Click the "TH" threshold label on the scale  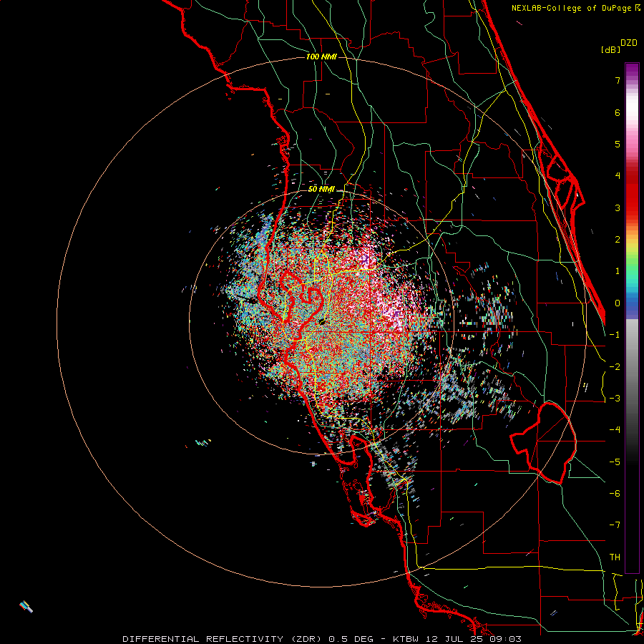[615, 557]
